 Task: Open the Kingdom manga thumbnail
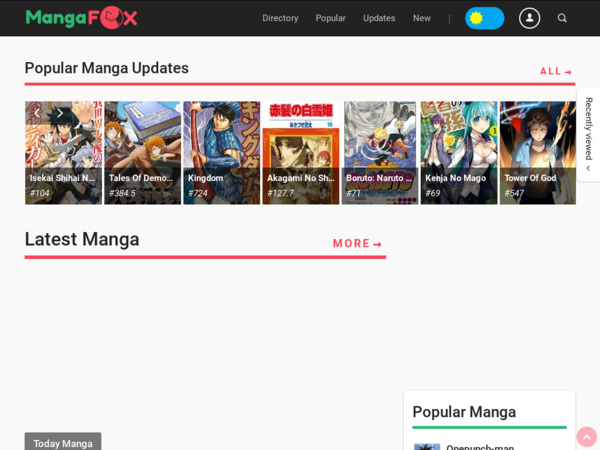point(221,152)
